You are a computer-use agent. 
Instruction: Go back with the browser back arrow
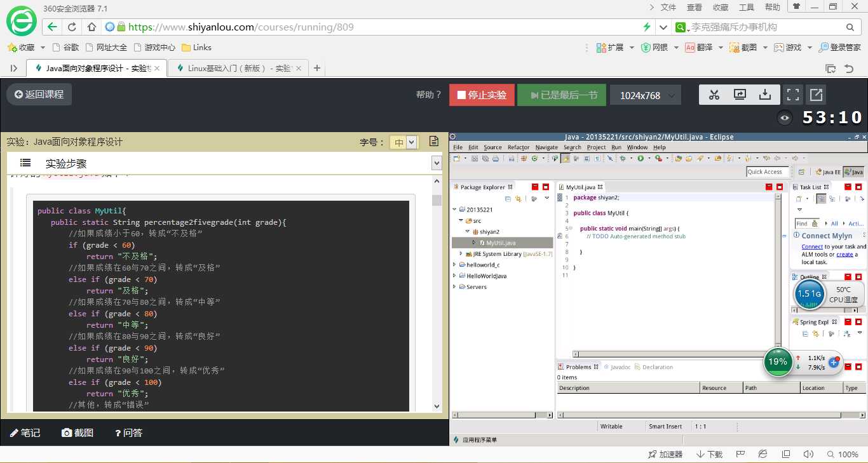pos(52,27)
